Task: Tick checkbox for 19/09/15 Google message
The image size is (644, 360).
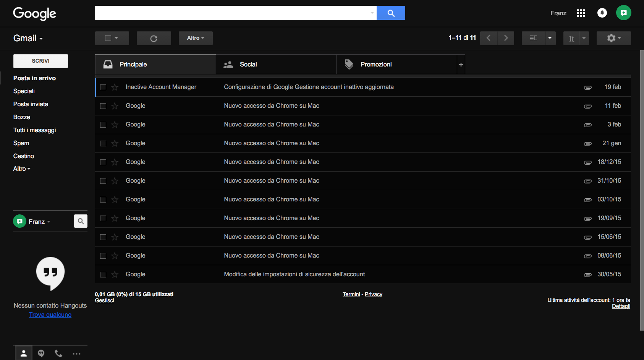Action: (x=103, y=218)
